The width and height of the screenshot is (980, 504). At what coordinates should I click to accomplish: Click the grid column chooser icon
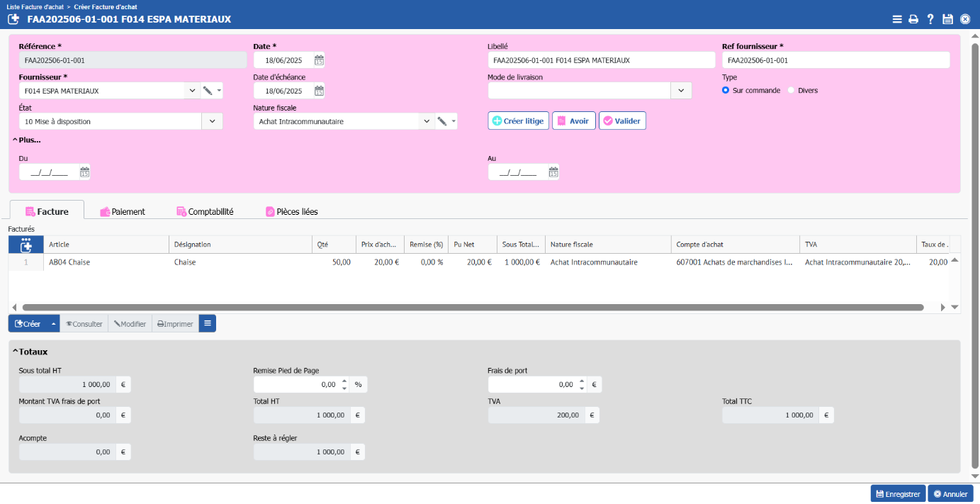pyautogui.click(x=26, y=245)
